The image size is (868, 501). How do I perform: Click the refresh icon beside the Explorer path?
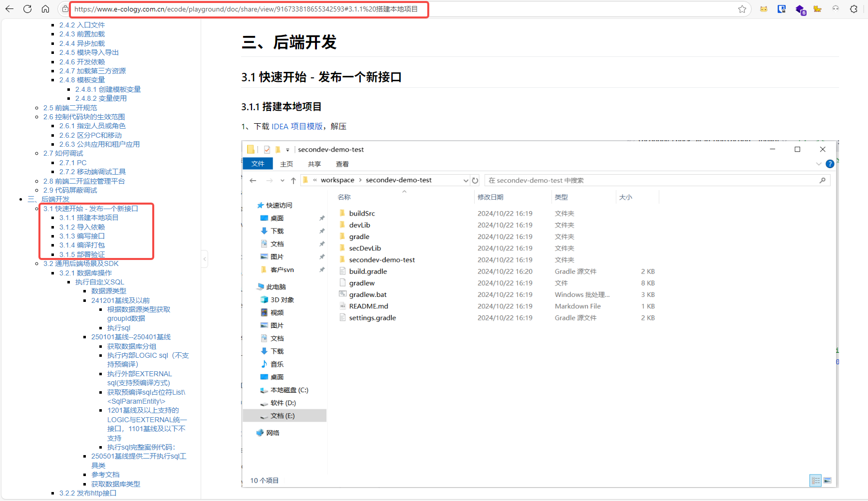click(475, 181)
